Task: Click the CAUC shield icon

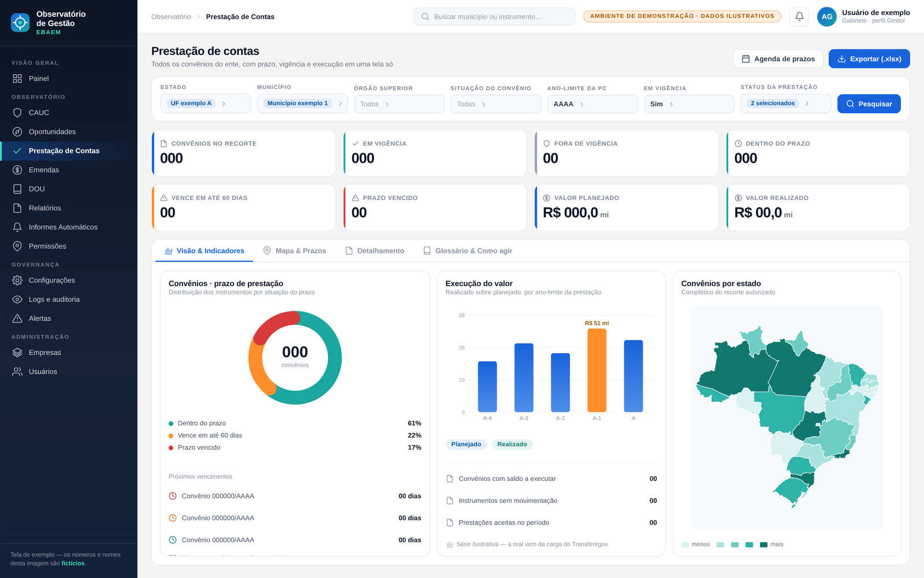Action: pos(17,113)
